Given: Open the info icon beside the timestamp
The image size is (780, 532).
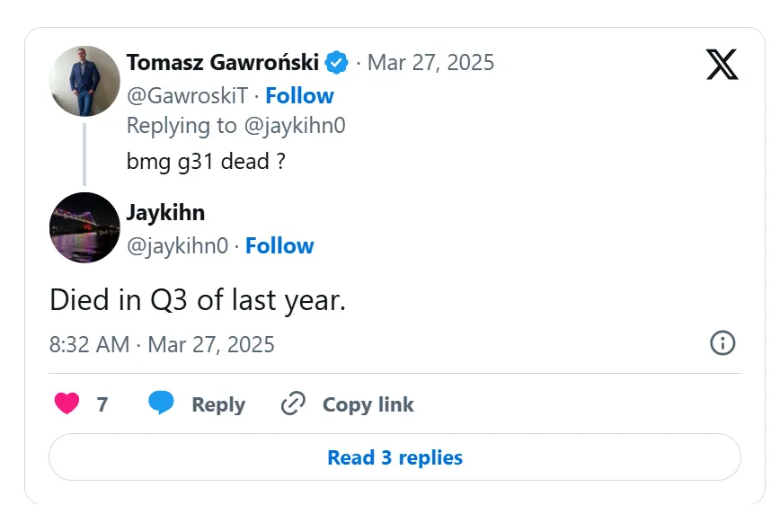Looking at the screenshot, I should [722, 342].
